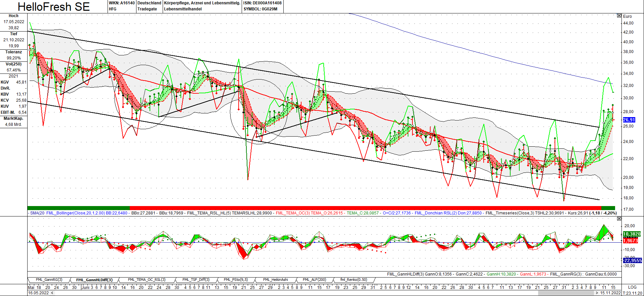644x296 pixels.
Task: Click the Mai month label on time axis
Action: pos(31,287)
